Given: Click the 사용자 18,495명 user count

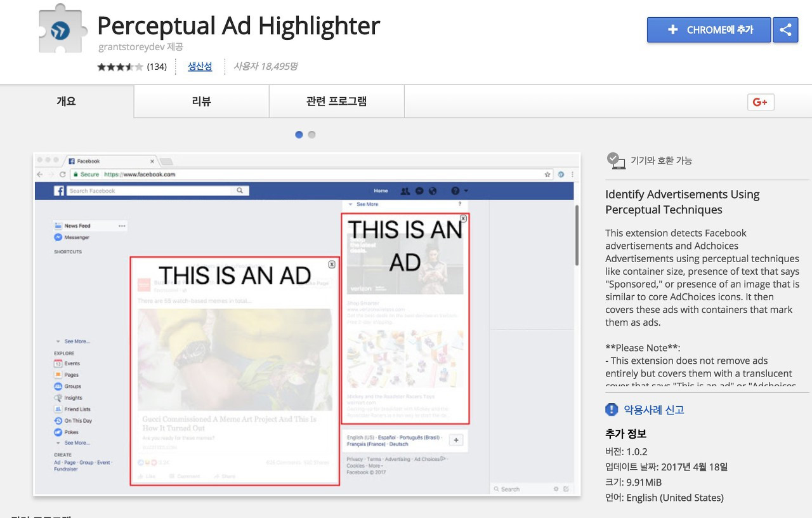Looking at the screenshot, I should click(265, 66).
